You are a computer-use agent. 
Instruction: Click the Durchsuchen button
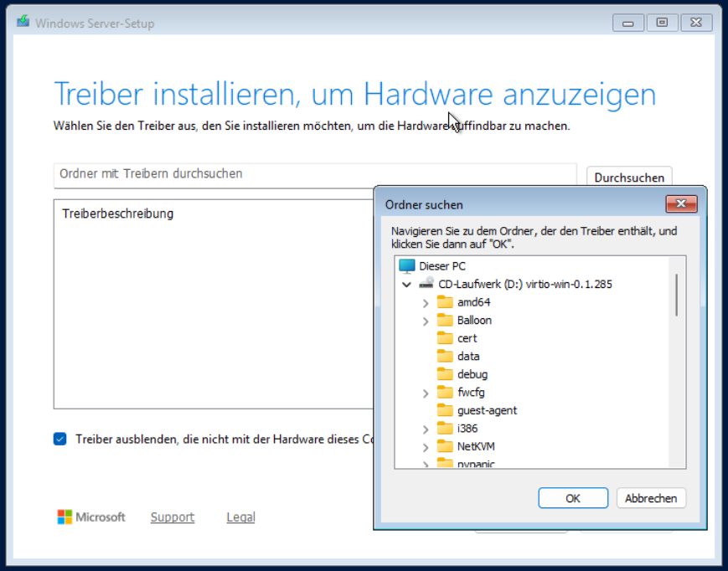click(x=629, y=177)
